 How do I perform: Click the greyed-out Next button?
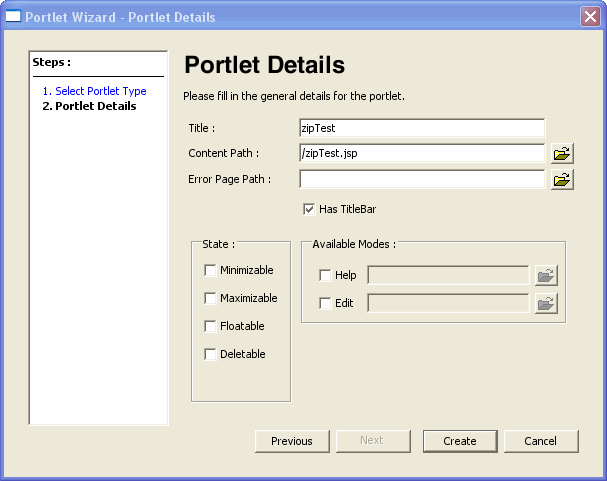click(373, 441)
